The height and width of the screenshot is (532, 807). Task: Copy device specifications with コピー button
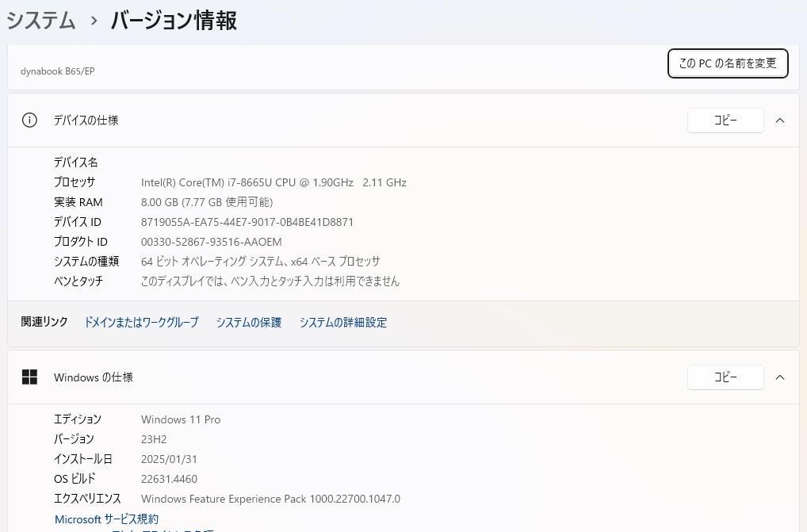[725, 121]
